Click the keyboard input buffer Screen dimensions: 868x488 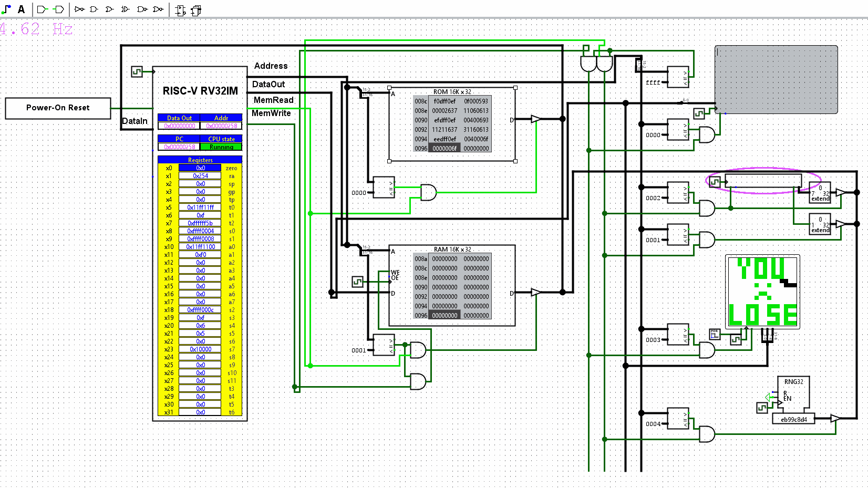coord(763,181)
